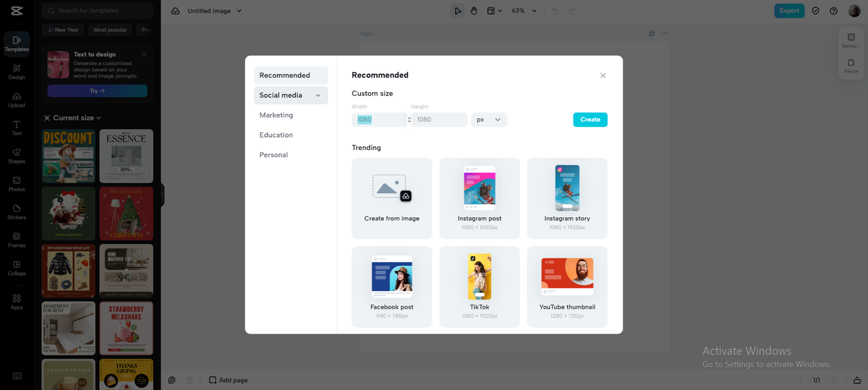The image size is (868, 390).
Task: Open the Apps sidebar panel
Action: click(17, 302)
